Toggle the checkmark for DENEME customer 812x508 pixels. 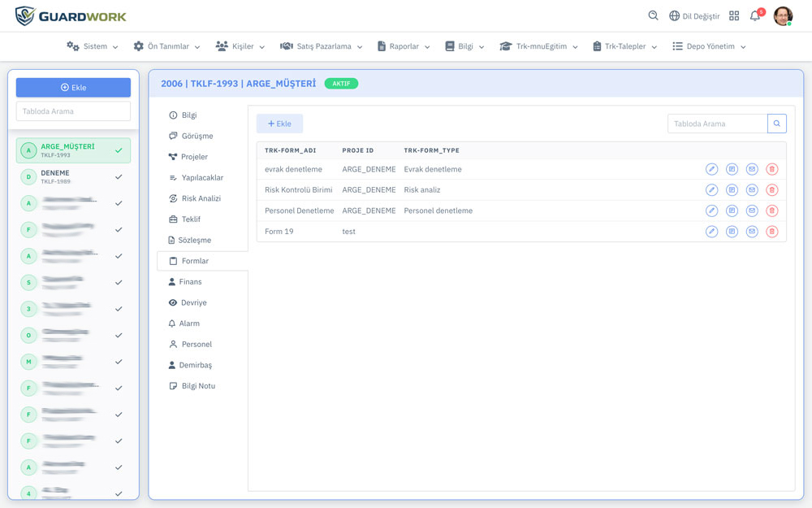119,177
